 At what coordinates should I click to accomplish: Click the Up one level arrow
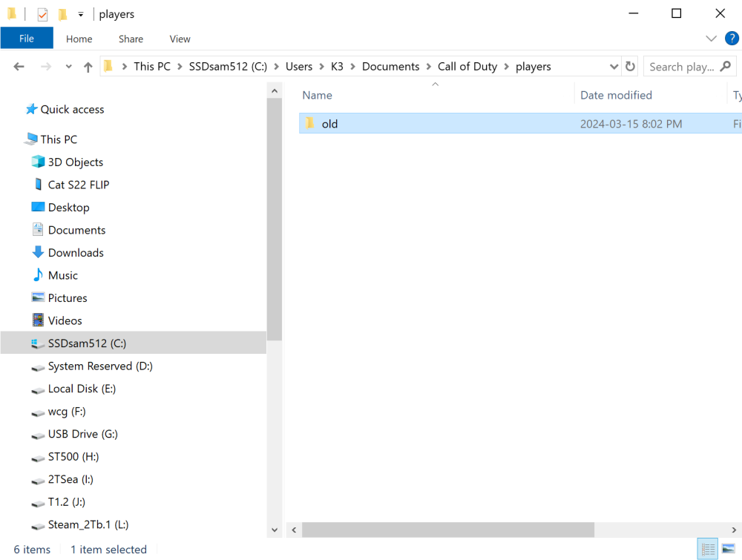(x=88, y=67)
